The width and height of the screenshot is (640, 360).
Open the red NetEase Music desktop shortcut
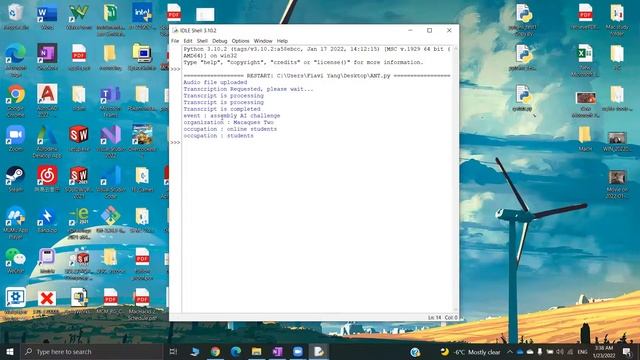(x=47, y=180)
